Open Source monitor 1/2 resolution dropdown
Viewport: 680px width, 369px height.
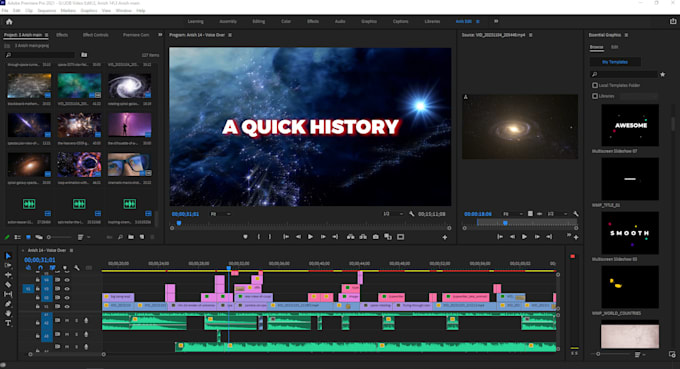[557, 214]
